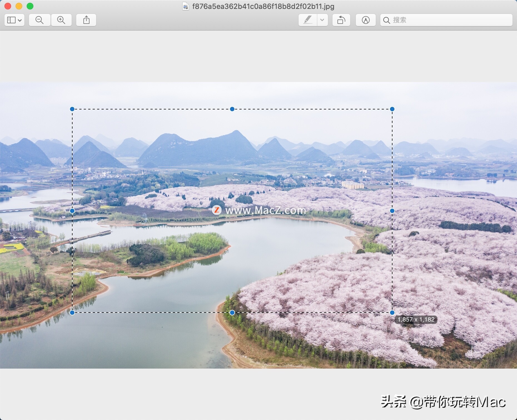Viewport: 517px width, 420px height.
Task: Open the highlight color dropdown
Action: coord(322,20)
